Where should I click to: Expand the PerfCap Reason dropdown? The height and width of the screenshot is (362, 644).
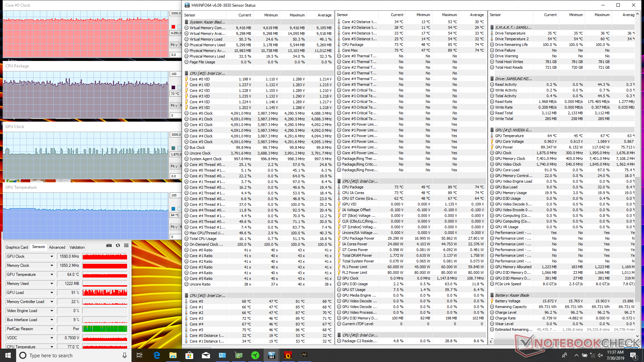52,329
